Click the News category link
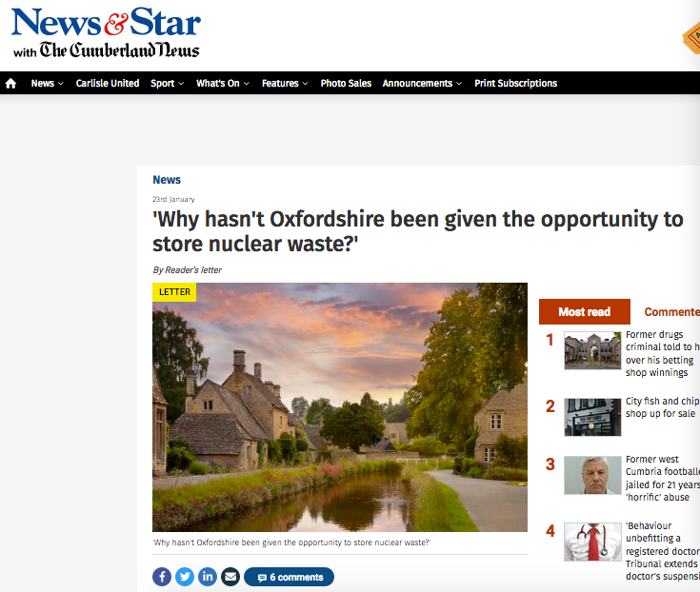The height and width of the screenshot is (592, 700). click(167, 180)
